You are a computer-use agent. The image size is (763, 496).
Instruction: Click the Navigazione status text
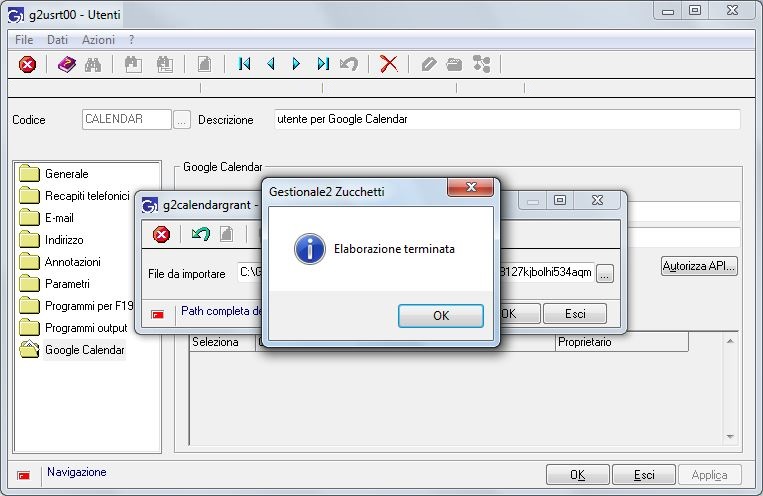76,472
